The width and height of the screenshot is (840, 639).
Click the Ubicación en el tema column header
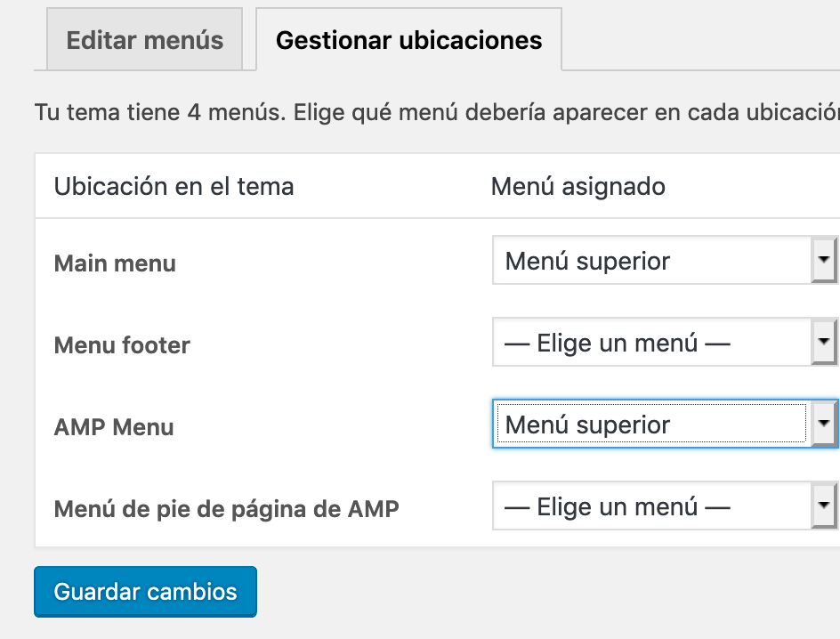tap(174, 186)
